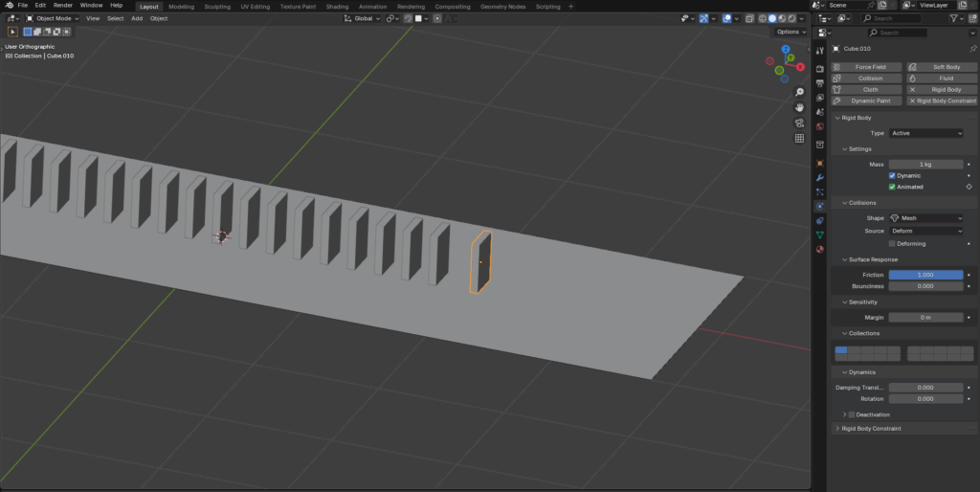Click the Mass value field
This screenshot has width=980, height=492.
point(926,165)
